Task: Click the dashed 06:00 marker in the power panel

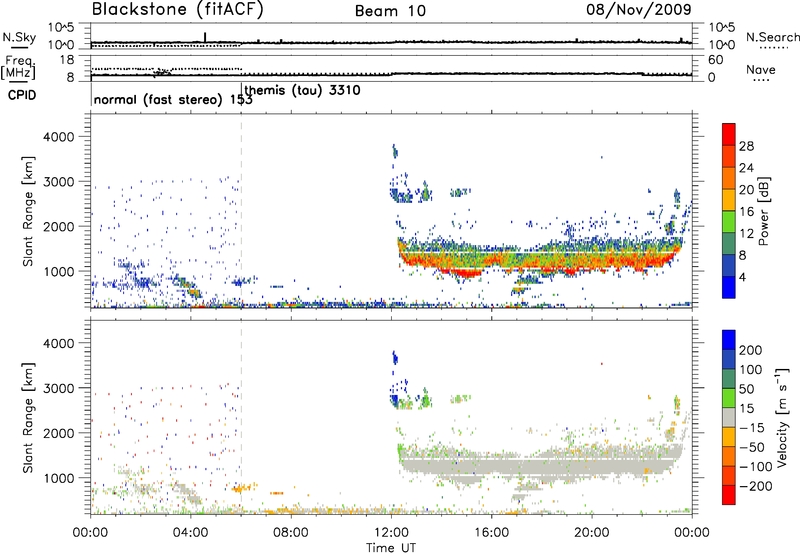Action: click(x=242, y=211)
